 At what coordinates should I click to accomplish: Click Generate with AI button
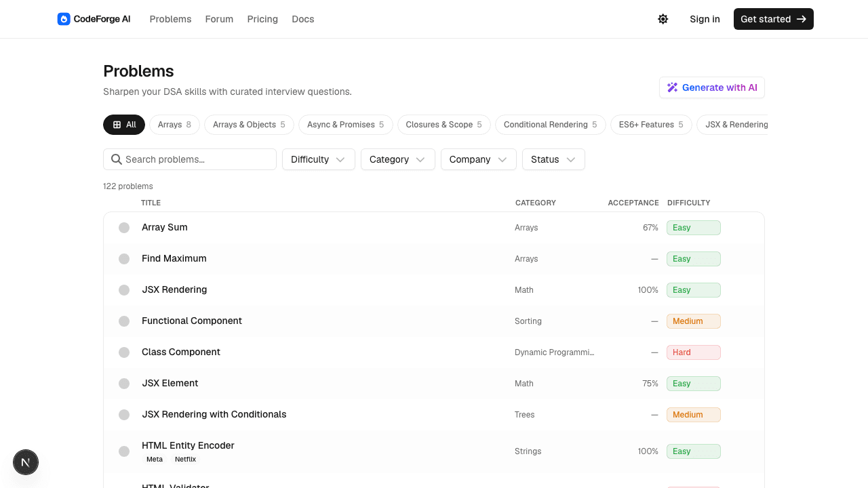tap(712, 87)
